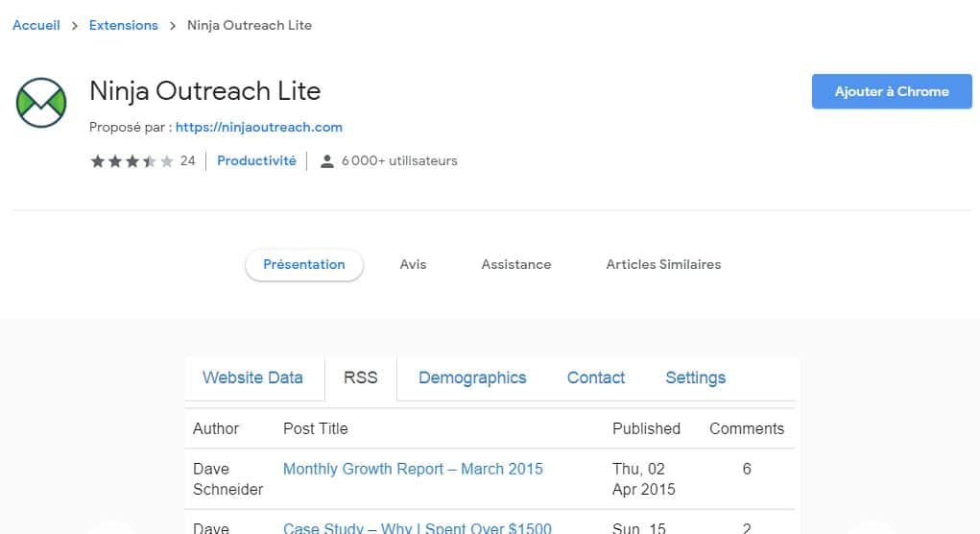980x534 pixels.
Task: Switch to Website Data tab in preview
Action: click(252, 377)
